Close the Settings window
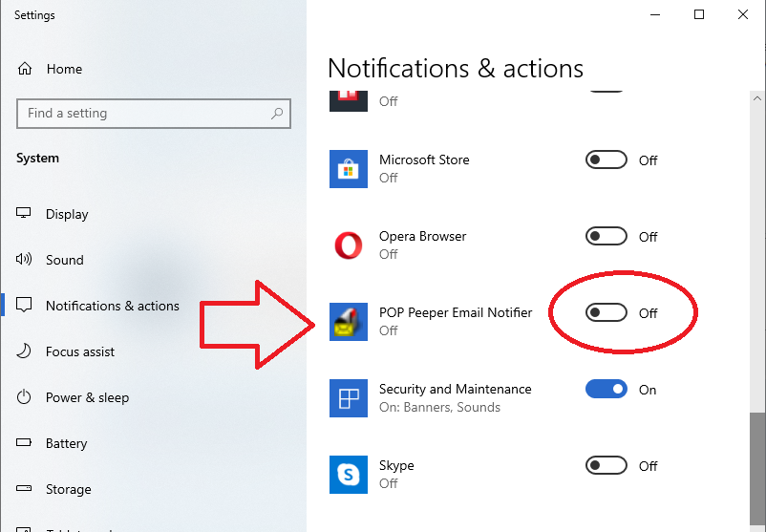This screenshot has height=532, width=766. pyautogui.click(x=743, y=14)
